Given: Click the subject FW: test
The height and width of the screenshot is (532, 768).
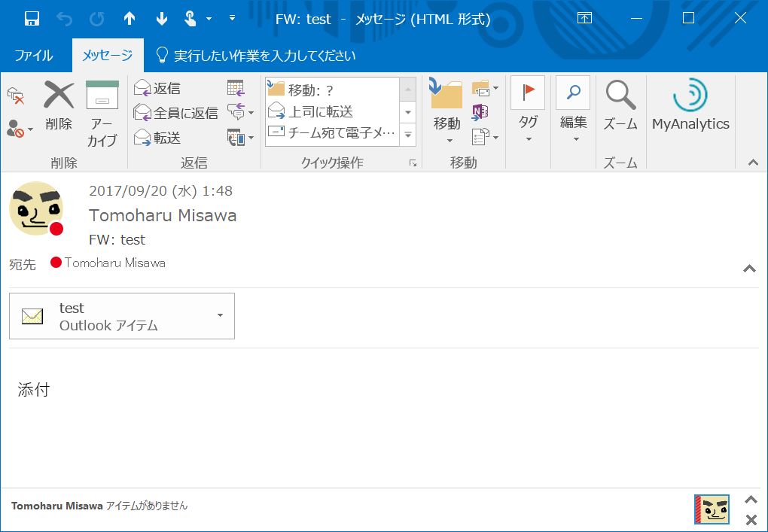Looking at the screenshot, I should (x=117, y=240).
